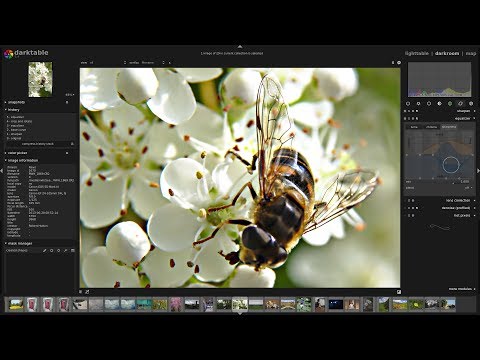Expand the color picker panel
The height and width of the screenshot is (360, 480).
(6, 153)
